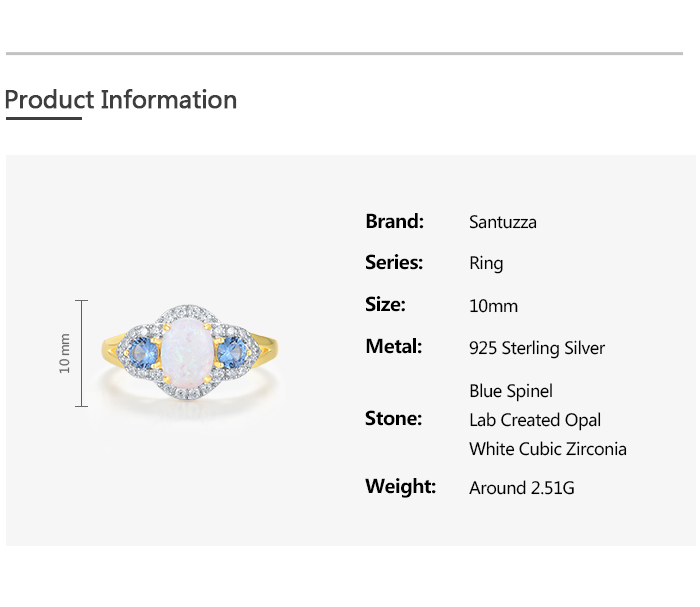Click the 10mm size value
The width and height of the screenshot is (700, 607).
[x=493, y=306]
